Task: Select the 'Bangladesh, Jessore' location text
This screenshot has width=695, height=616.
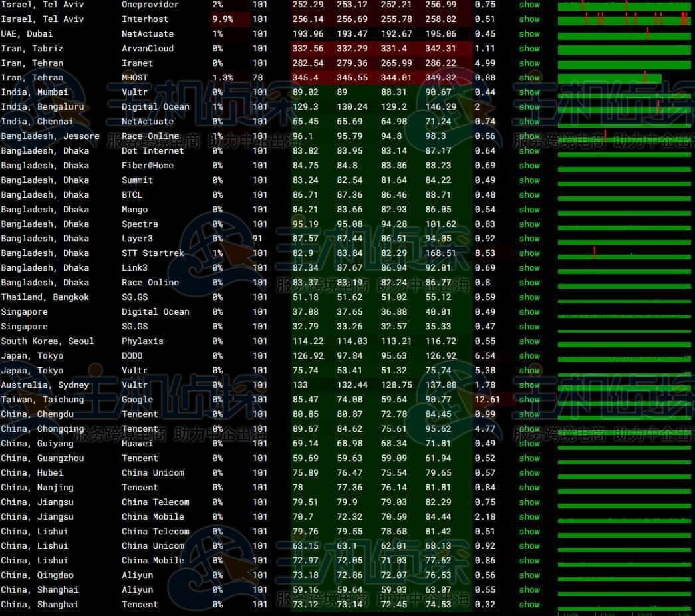Action: tap(50, 136)
